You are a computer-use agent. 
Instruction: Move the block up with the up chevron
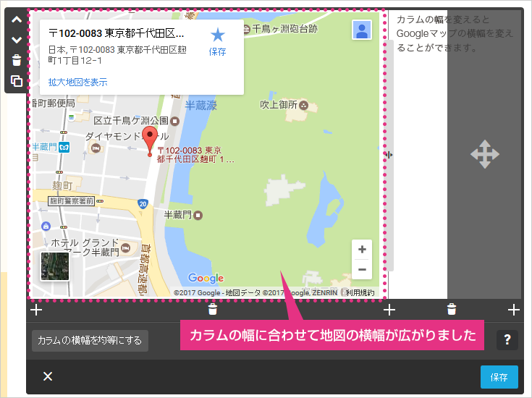coord(17,20)
